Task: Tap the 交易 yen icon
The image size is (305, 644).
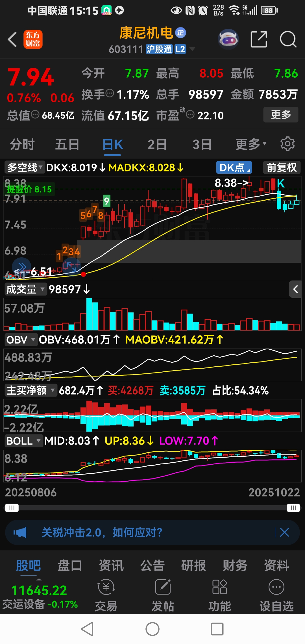Action: 106,588
